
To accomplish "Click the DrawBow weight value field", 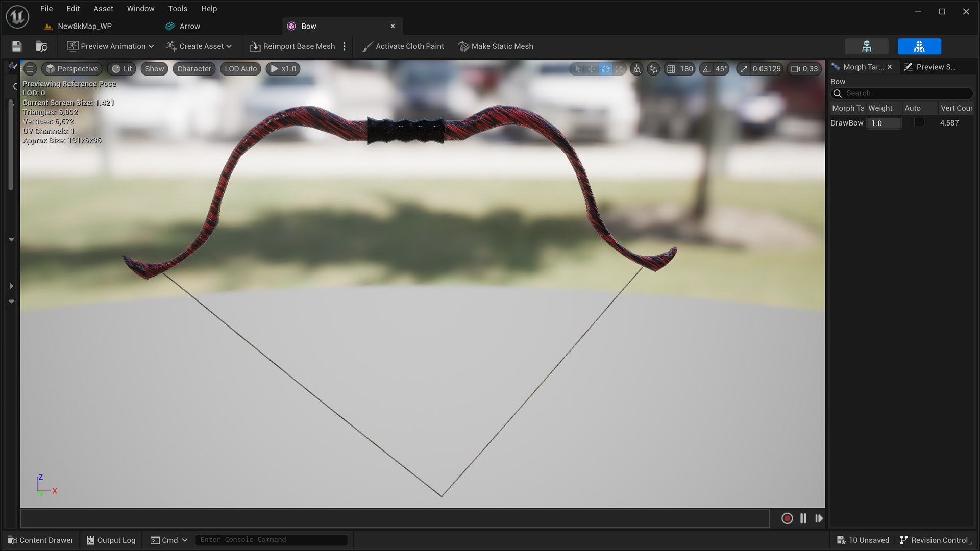I will click(x=884, y=123).
